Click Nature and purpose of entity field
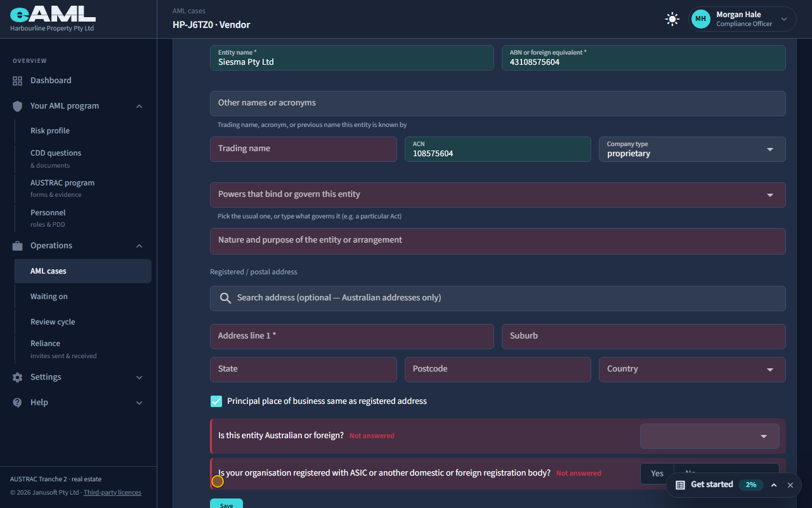Image resolution: width=812 pixels, height=508 pixels. click(498, 241)
